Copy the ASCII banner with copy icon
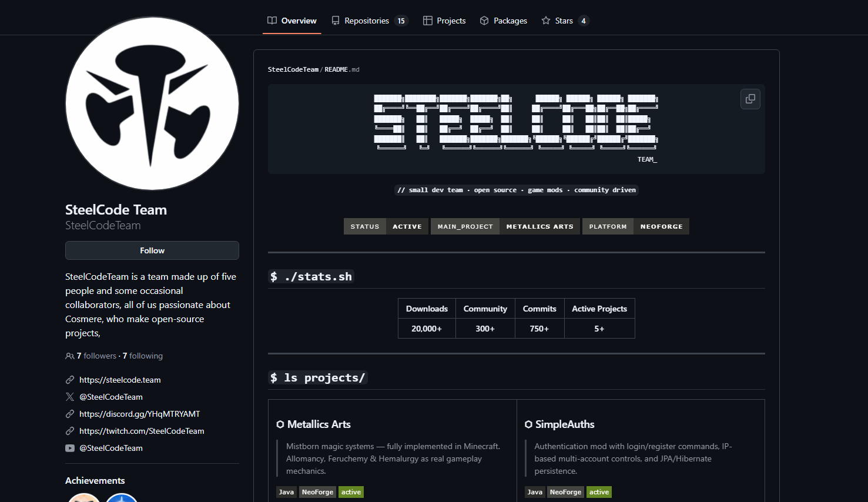 tap(750, 99)
